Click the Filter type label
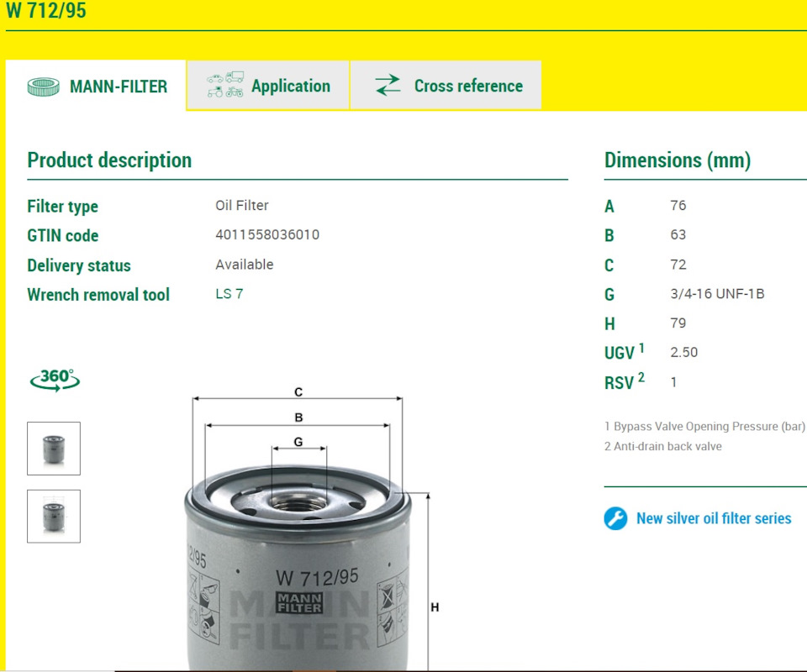 (x=63, y=207)
